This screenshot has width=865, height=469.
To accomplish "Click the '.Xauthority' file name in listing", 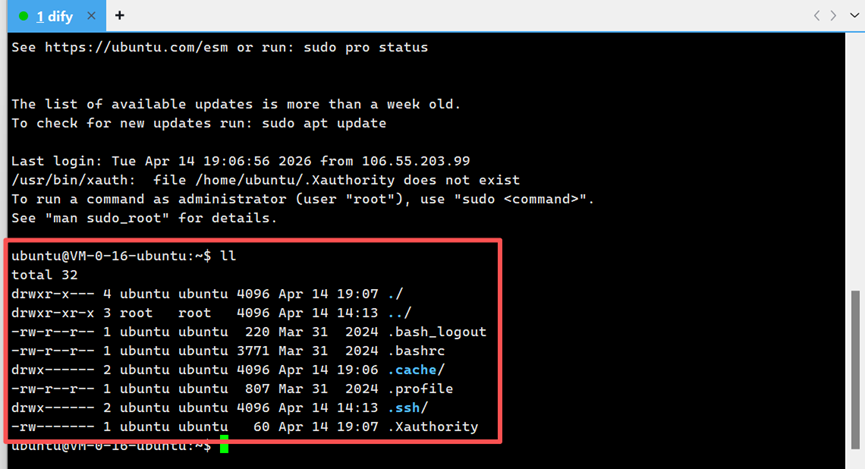I will 433,427.
